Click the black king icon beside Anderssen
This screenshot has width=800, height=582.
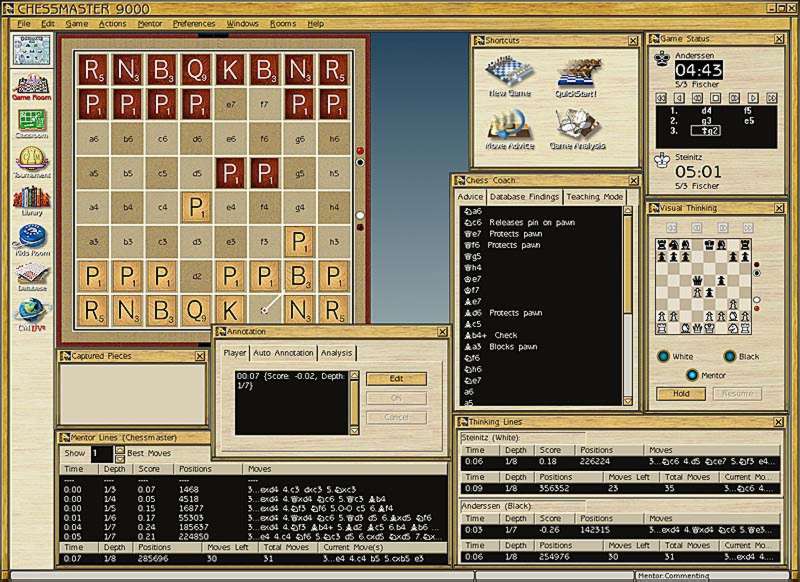click(662, 59)
